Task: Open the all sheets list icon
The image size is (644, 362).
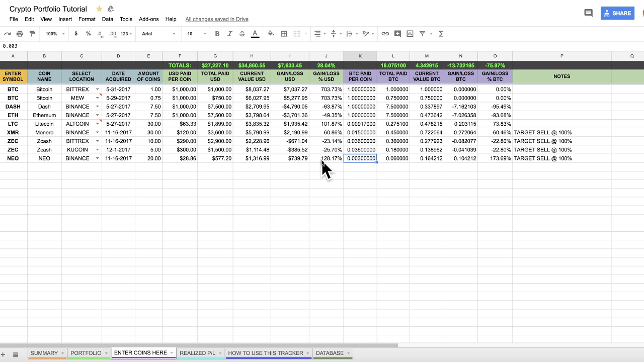Action: [x=16, y=354]
